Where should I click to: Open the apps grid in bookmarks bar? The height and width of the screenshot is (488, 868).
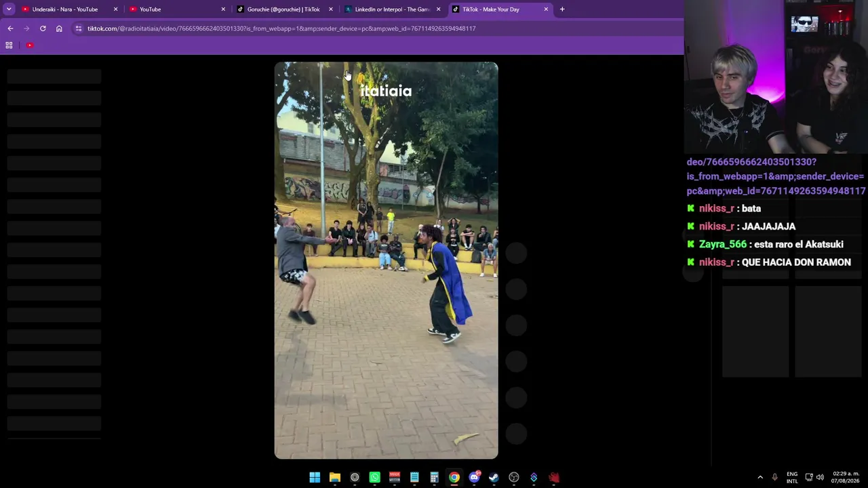click(x=9, y=45)
